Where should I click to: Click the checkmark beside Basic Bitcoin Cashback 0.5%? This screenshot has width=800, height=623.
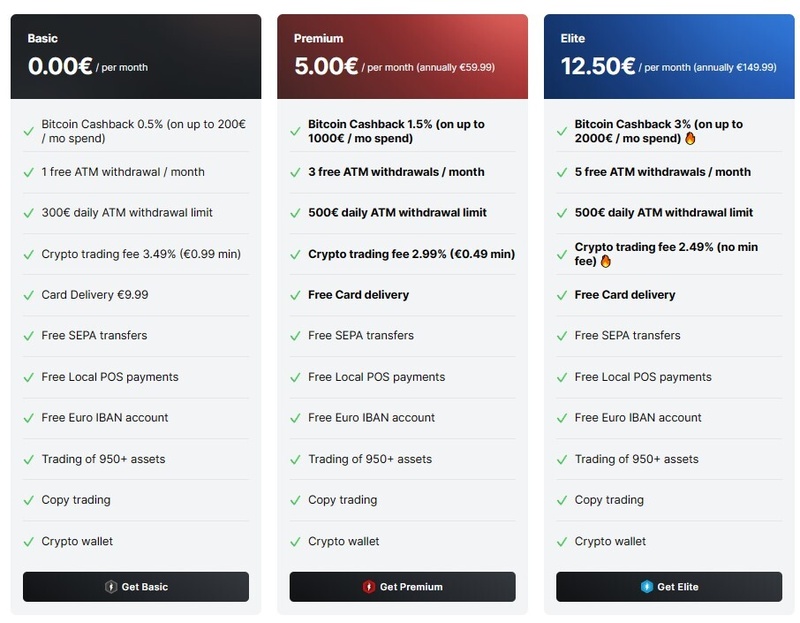point(29,132)
